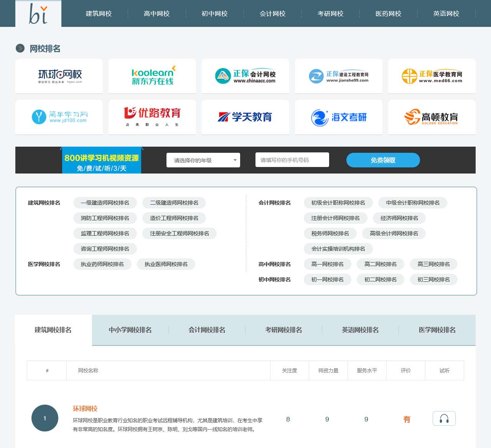Screen dimensions: 491x448
Task: Click the 海文考研 logo
Action: (x=338, y=117)
